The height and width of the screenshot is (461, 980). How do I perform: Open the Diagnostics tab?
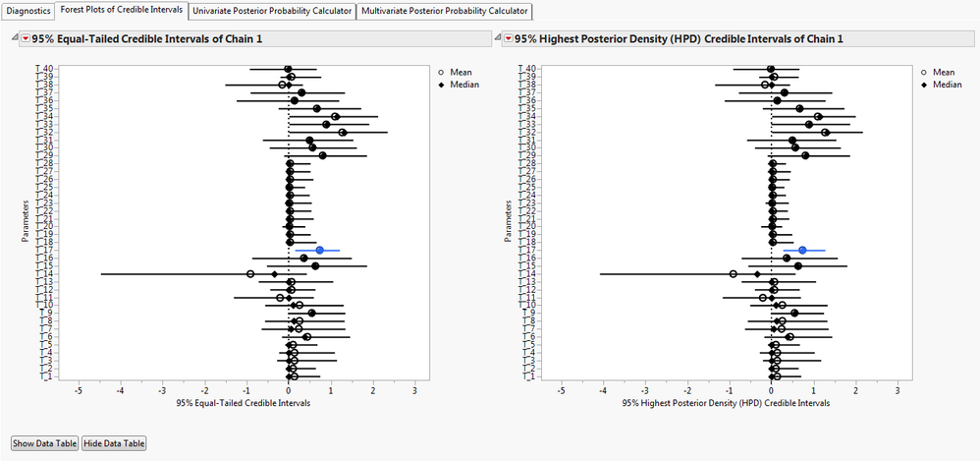[28, 11]
